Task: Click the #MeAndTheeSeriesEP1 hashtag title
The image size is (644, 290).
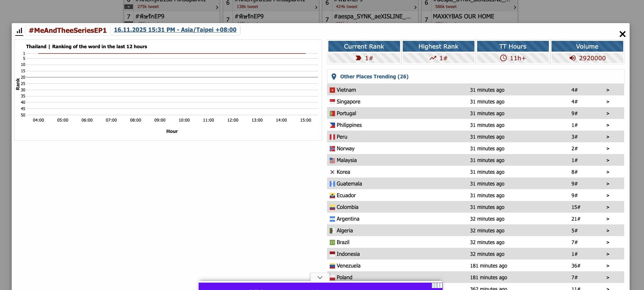Action: [x=68, y=30]
